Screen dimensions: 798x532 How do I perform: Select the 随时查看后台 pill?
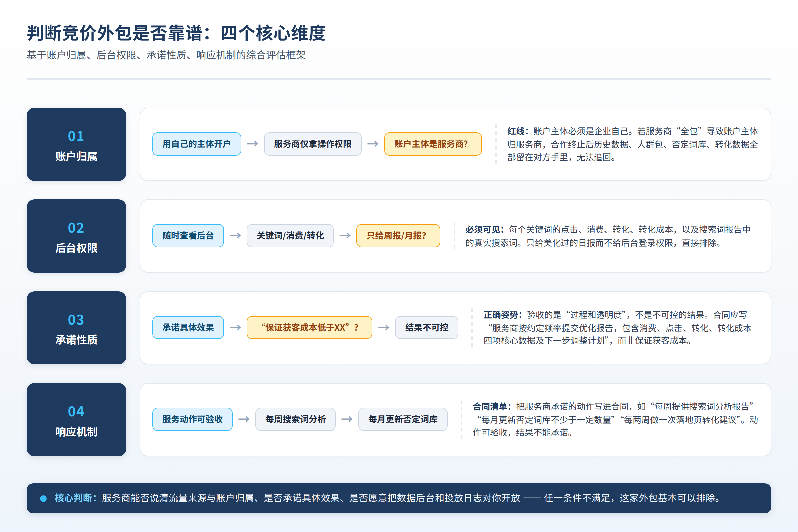[x=188, y=236]
